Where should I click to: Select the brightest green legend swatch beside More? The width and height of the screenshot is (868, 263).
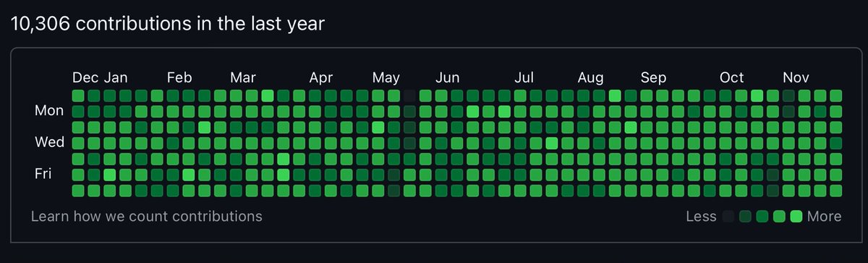(796, 216)
